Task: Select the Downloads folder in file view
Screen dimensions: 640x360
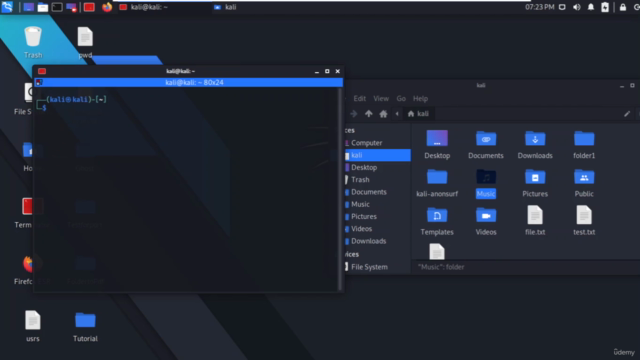Action: [535, 144]
